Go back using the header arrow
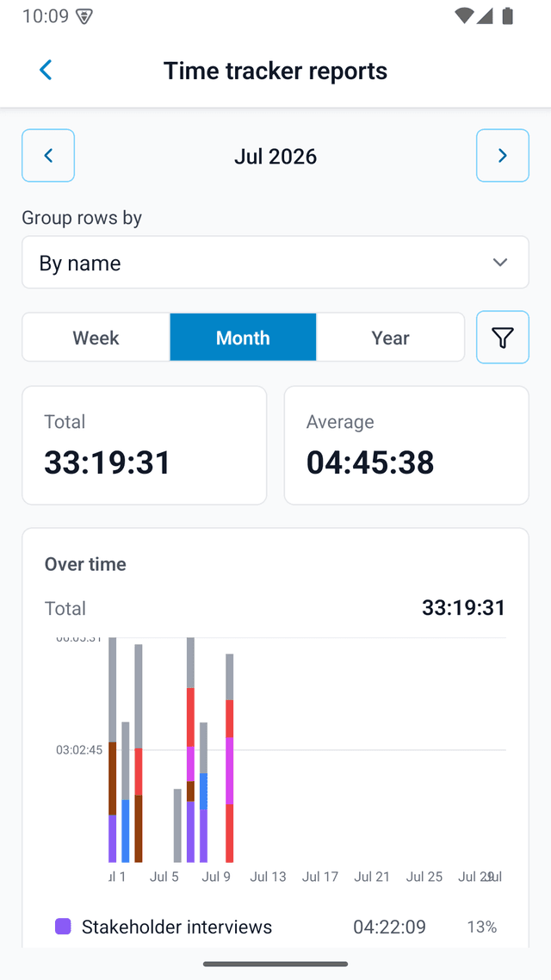Viewport: 551px width, 980px height. [46, 70]
